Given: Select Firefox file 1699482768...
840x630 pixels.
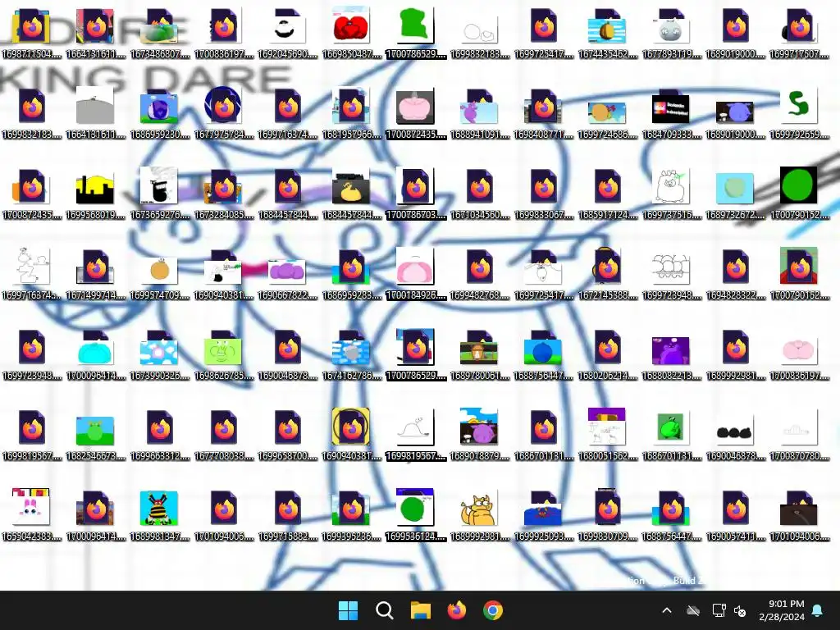Looking at the screenshot, I should pos(479,274).
